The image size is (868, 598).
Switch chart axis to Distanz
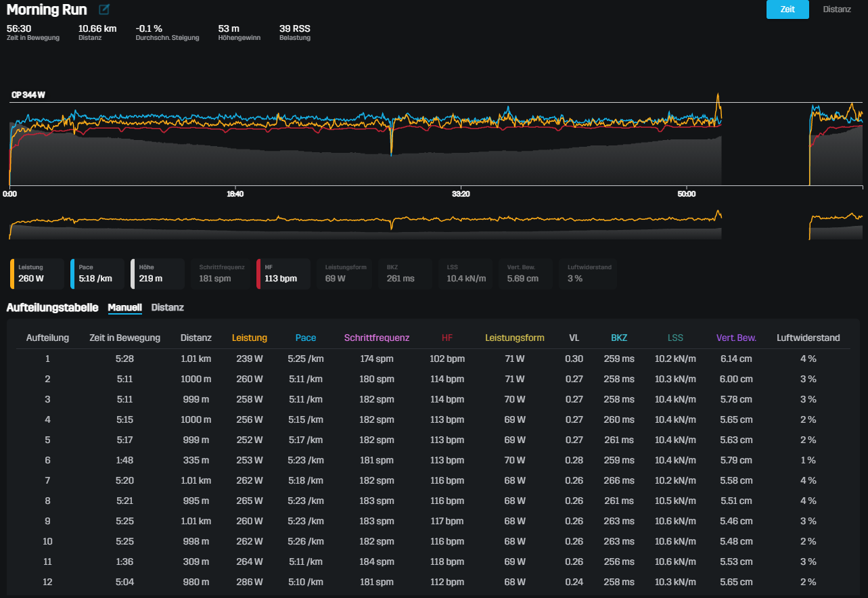point(837,9)
